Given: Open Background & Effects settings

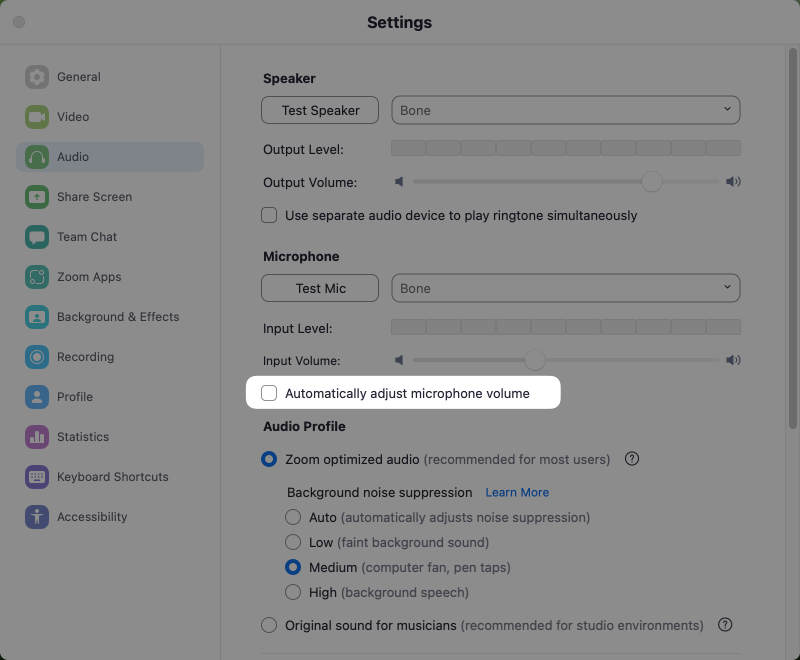Looking at the screenshot, I should (x=110, y=317).
